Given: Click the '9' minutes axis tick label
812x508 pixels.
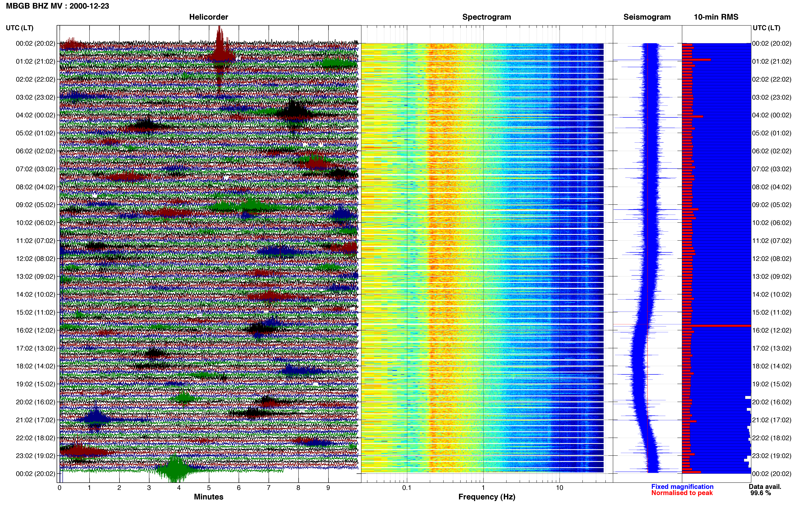Looking at the screenshot, I should click(x=328, y=488).
